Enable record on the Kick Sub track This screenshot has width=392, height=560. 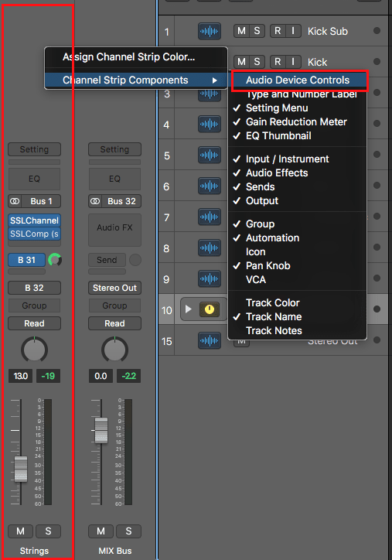(278, 31)
